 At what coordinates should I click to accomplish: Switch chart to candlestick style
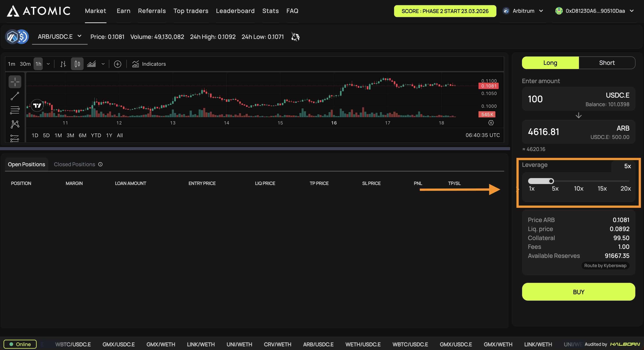coord(77,64)
